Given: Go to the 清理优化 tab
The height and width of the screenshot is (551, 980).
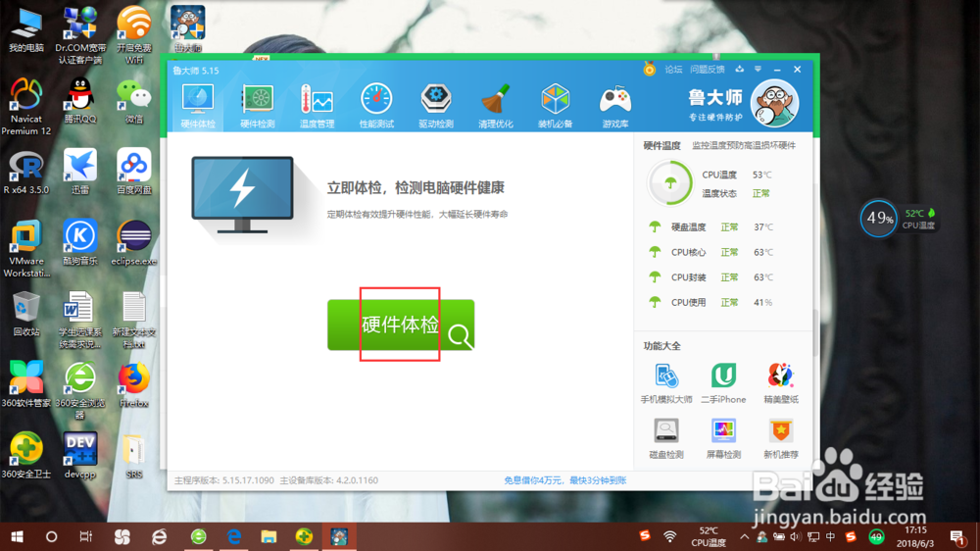Looking at the screenshot, I should (496, 106).
